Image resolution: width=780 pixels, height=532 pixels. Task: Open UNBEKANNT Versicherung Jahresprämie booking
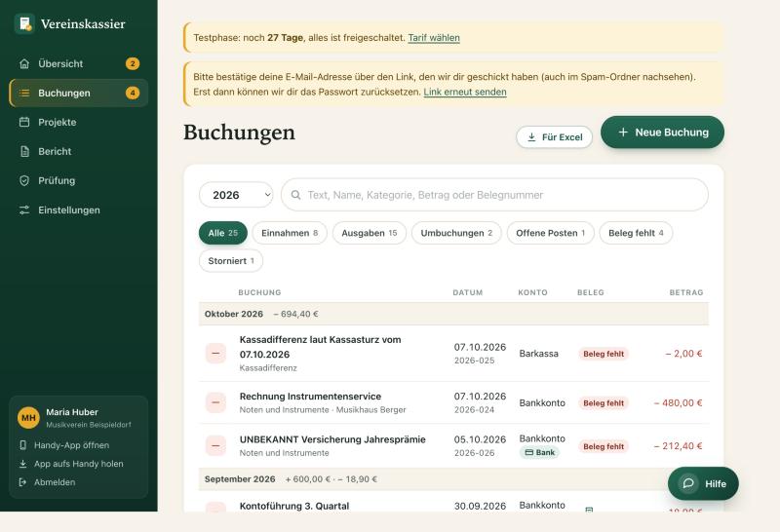pyautogui.click(x=453, y=446)
